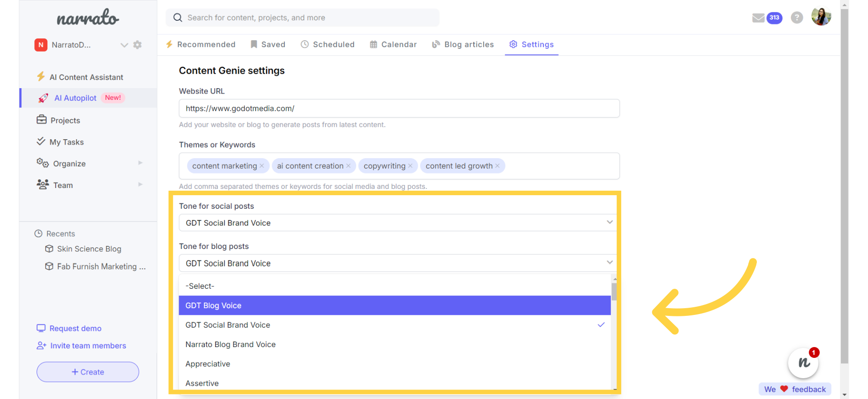Click Request demo link
The height and width of the screenshot is (399, 868).
[x=75, y=329]
